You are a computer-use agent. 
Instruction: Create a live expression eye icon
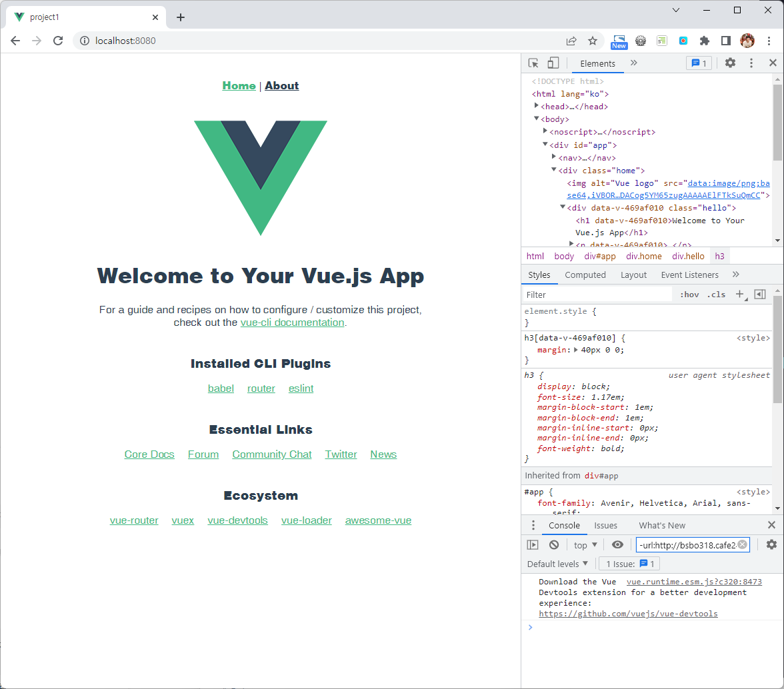[x=618, y=545]
